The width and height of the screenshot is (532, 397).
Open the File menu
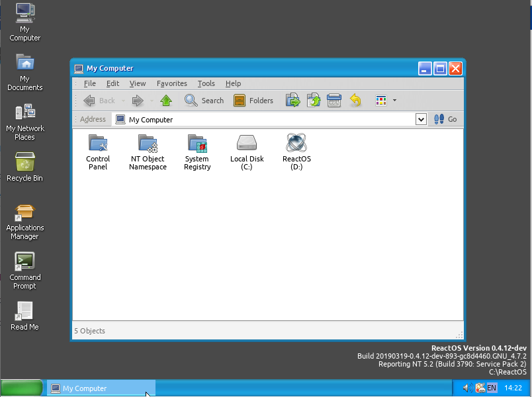90,83
